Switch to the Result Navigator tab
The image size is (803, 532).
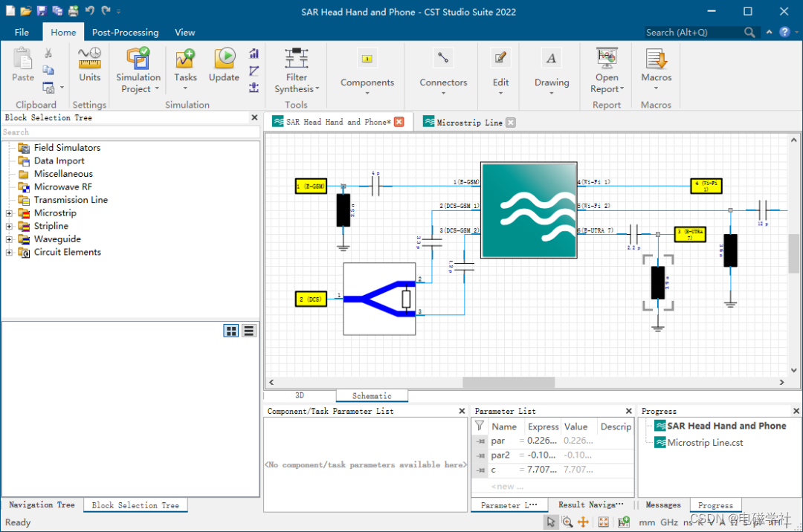(590, 505)
